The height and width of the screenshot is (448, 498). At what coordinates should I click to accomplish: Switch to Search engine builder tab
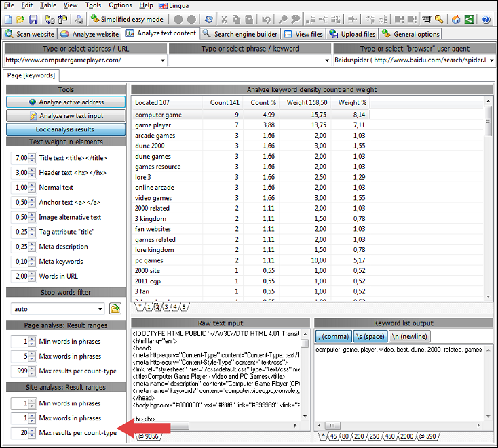[x=240, y=34]
